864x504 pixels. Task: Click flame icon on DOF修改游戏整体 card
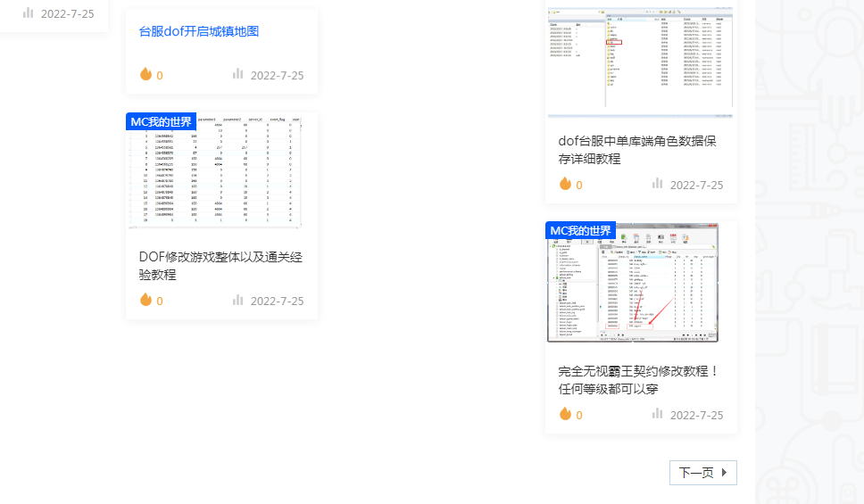(x=145, y=300)
